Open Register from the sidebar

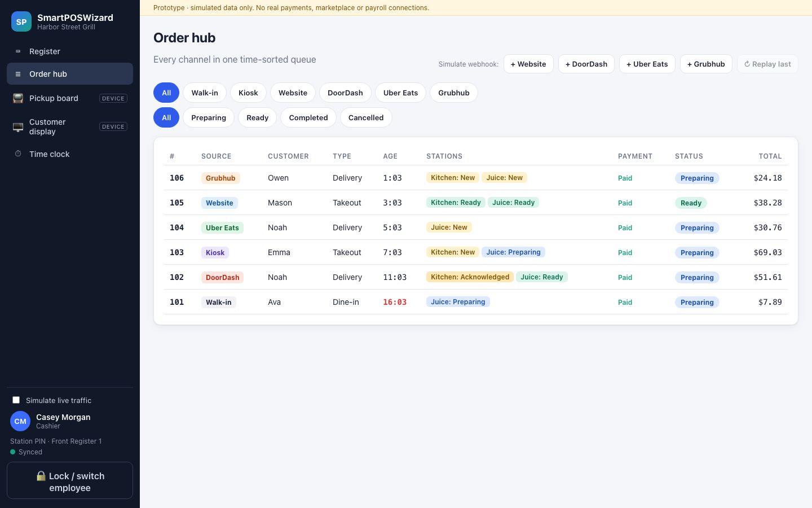click(x=70, y=51)
